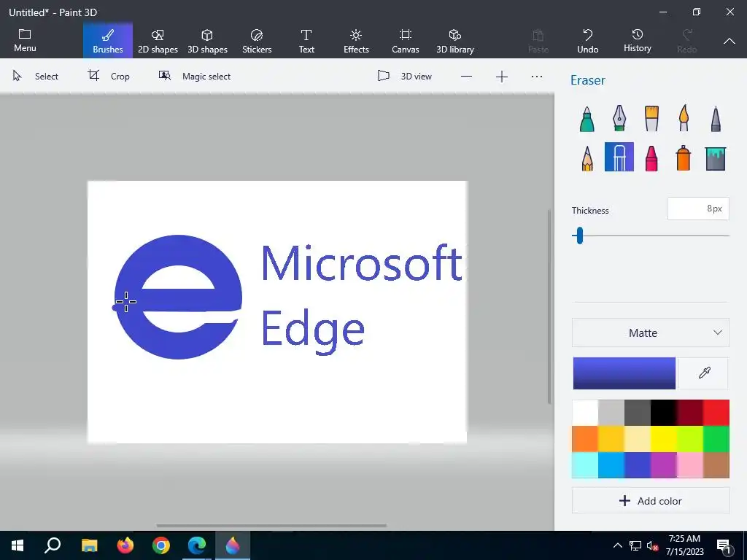Activate the Crop tool

tap(109, 76)
